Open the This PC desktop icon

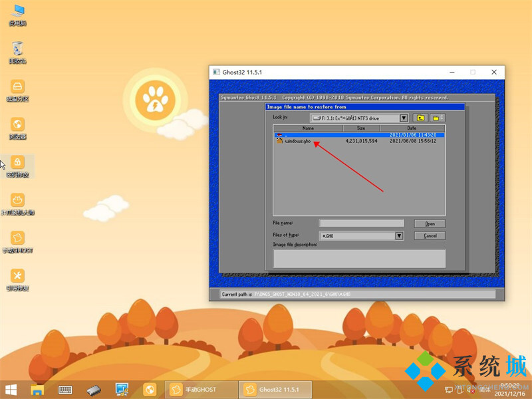18,15
